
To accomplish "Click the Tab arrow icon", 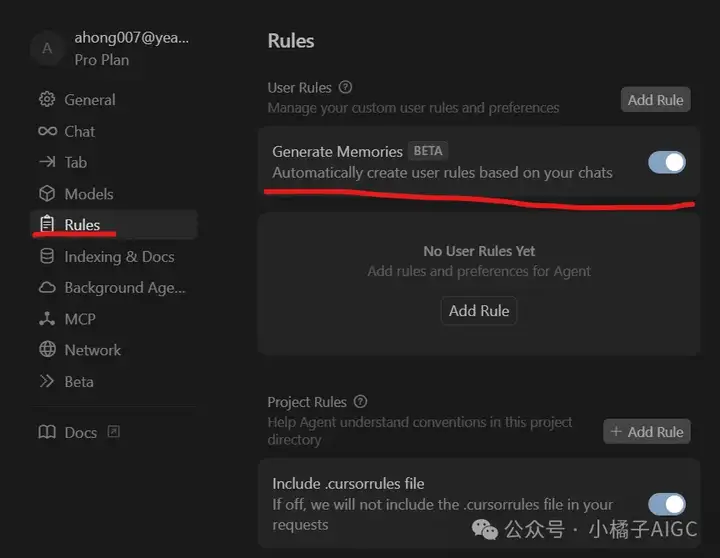I will click(x=47, y=162).
